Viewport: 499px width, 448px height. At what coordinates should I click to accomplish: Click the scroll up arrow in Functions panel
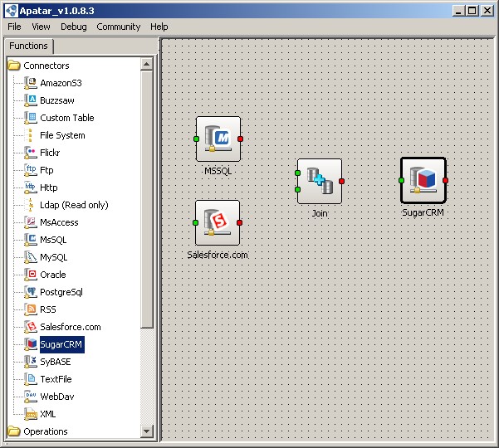[146, 64]
